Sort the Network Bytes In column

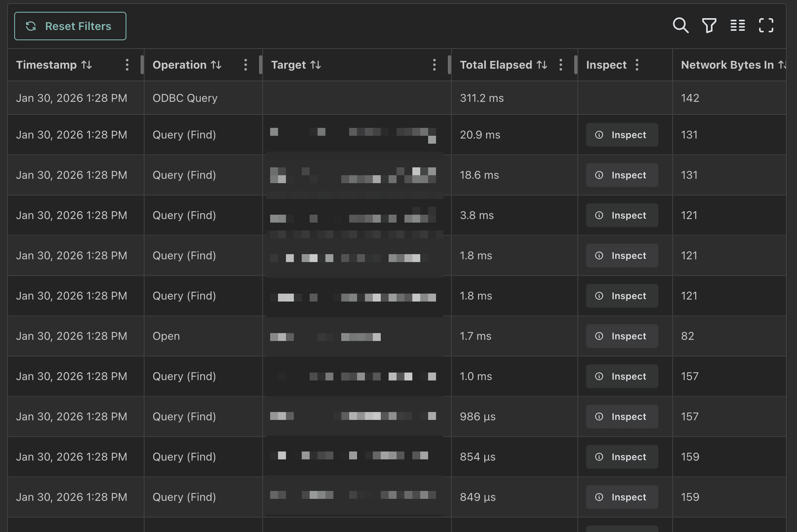click(x=782, y=65)
